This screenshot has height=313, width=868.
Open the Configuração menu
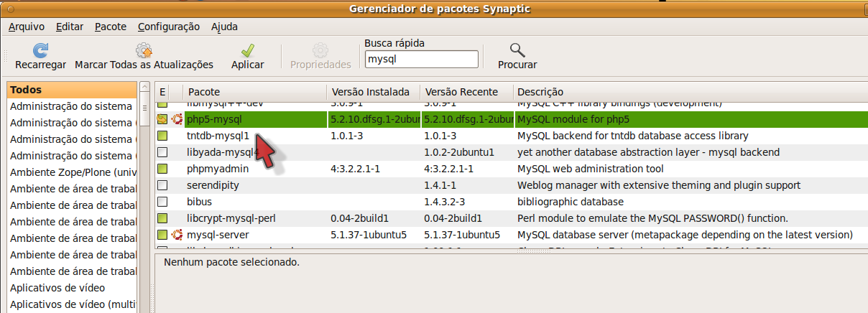[x=169, y=27]
